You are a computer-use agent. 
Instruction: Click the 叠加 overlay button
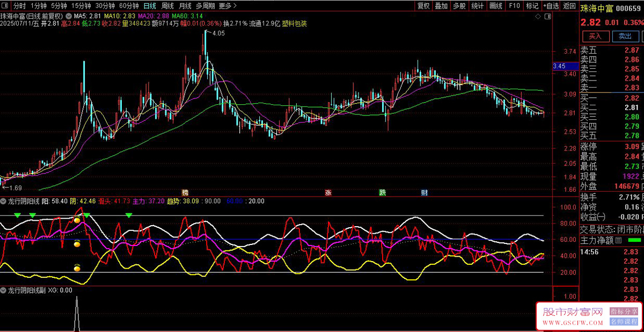point(441,6)
